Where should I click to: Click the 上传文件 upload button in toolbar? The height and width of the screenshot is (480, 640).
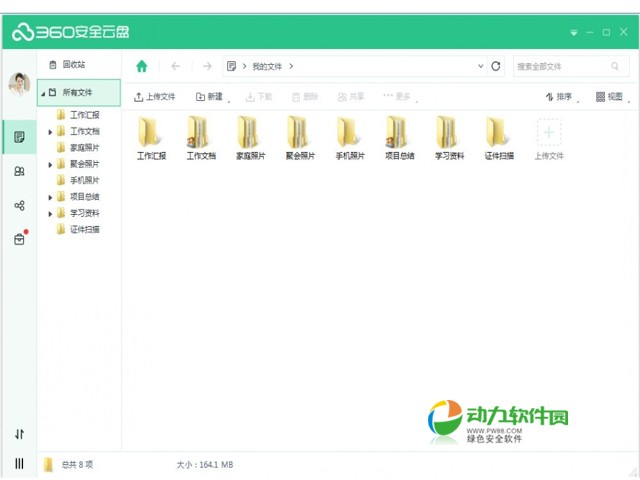154,97
